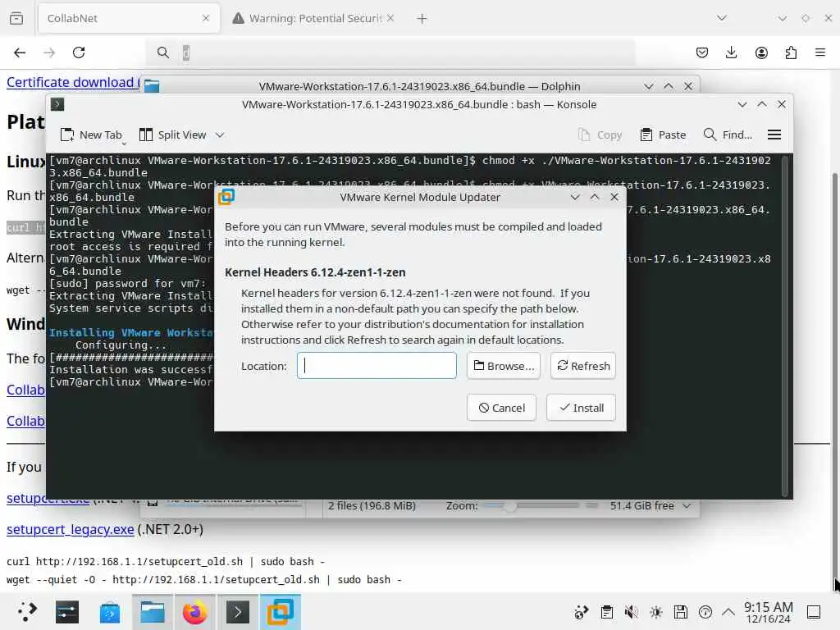This screenshot has width=840, height=630.
Task: Click Paste in Konsole toolbar
Action: click(663, 135)
